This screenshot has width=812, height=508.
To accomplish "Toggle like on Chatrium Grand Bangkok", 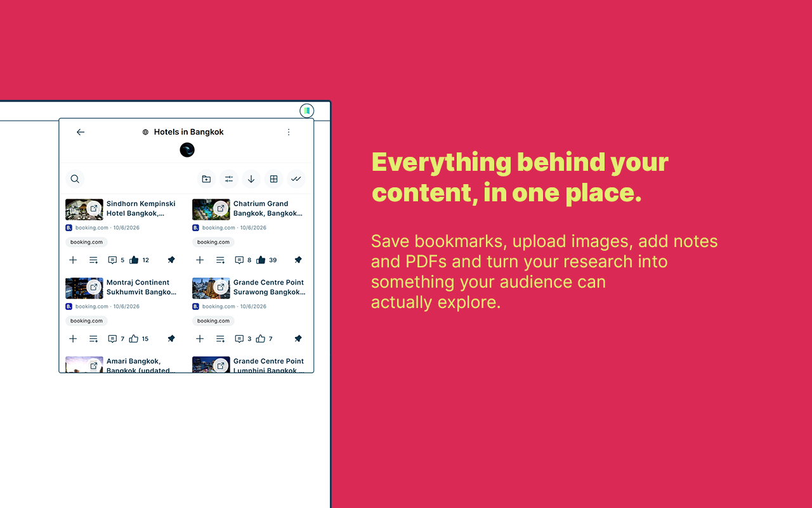I will click(261, 260).
